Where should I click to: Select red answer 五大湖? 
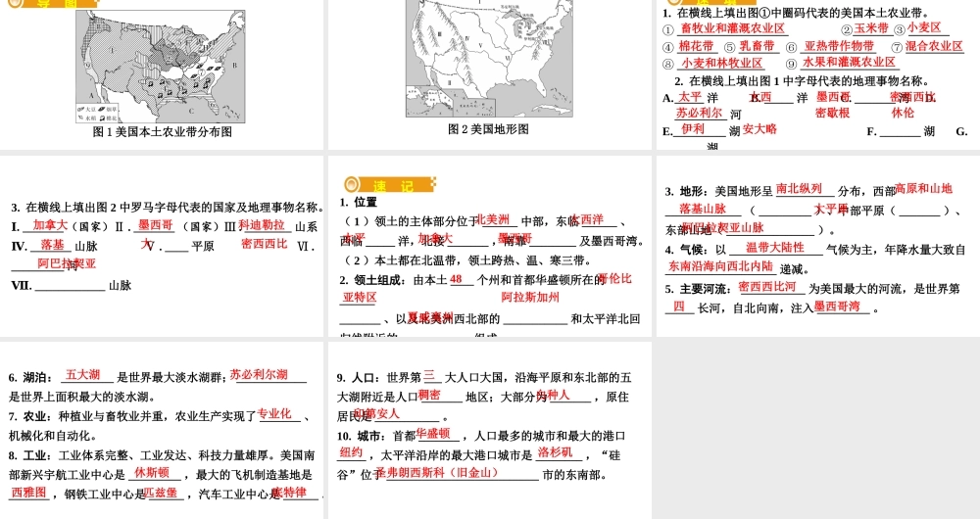click(82, 375)
